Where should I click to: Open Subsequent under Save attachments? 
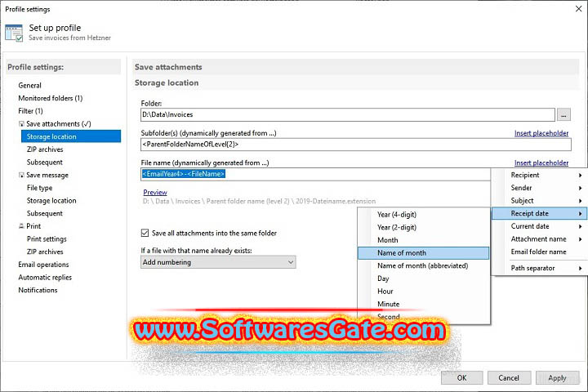point(45,162)
